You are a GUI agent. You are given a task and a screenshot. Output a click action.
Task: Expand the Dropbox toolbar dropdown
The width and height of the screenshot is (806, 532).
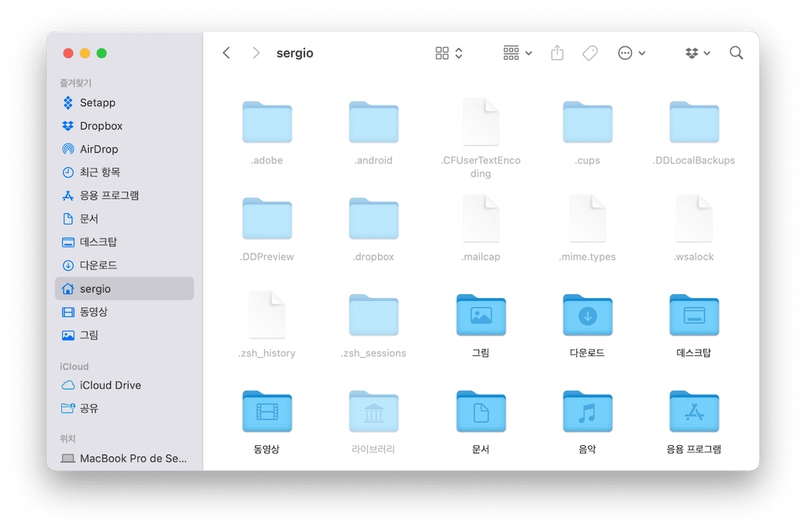point(697,53)
